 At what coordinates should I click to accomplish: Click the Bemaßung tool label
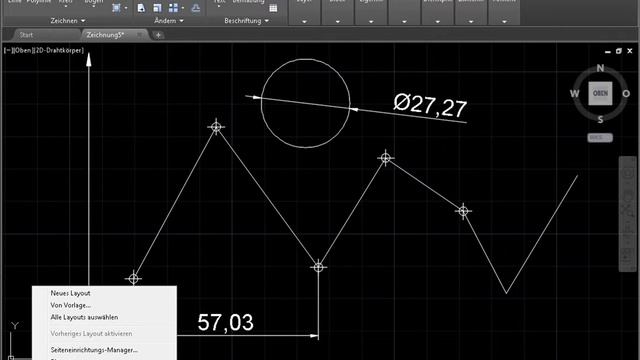click(249, 2)
